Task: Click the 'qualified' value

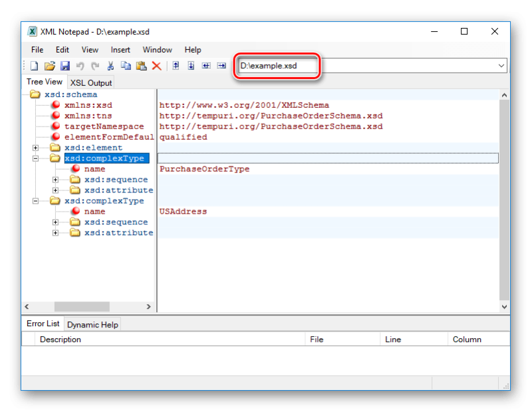Action: [184, 137]
